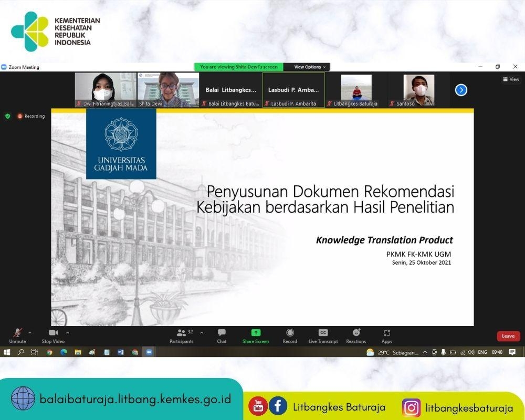The height and width of the screenshot is (420, 525).
Task: Open the Reactions menu
Action: pyautogui.click(x=356, y=334)
